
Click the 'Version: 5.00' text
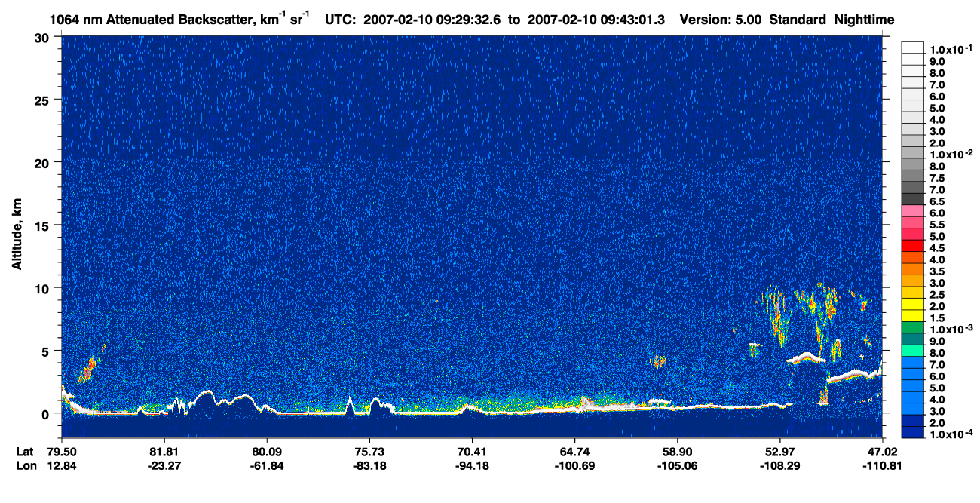point(720,20)
